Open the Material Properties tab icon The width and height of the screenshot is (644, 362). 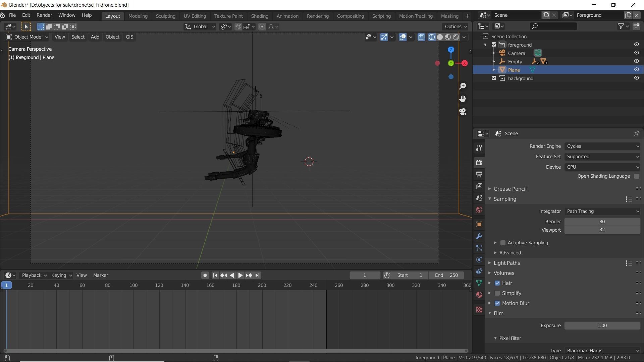tap(479, 295)
